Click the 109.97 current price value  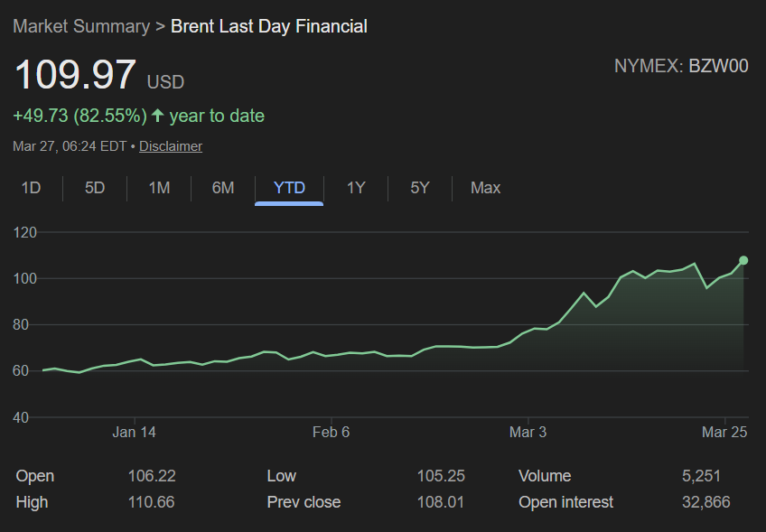point(75,74)
